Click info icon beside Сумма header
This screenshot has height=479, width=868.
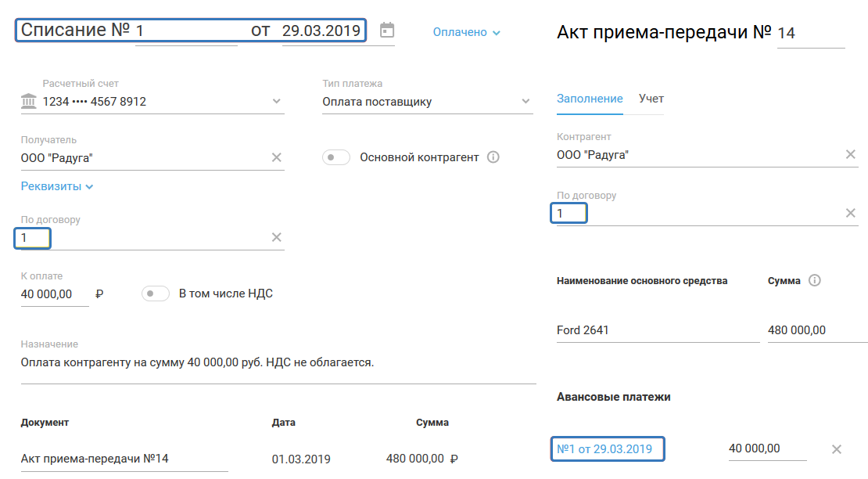pyautogui.click(x=815, y=281)
